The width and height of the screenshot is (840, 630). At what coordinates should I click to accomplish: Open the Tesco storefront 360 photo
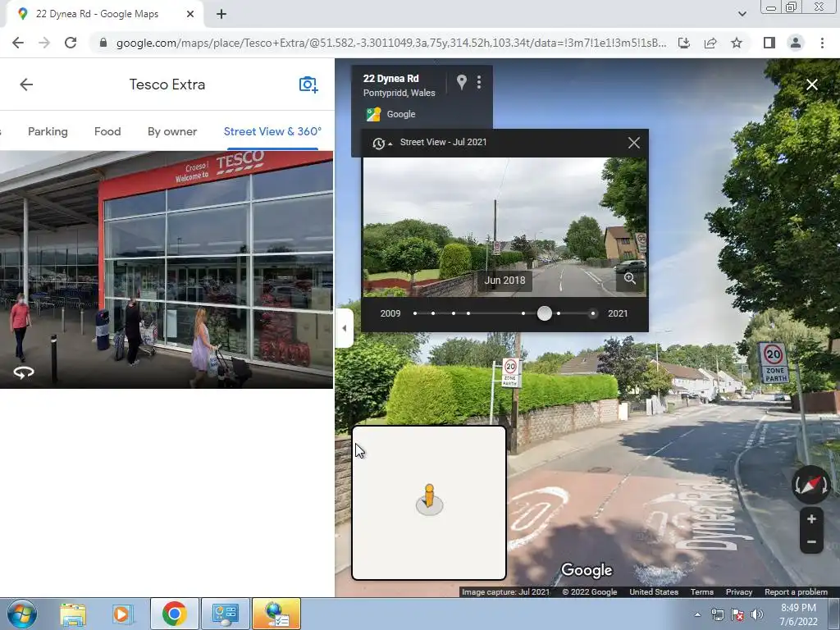pos(166,269)
